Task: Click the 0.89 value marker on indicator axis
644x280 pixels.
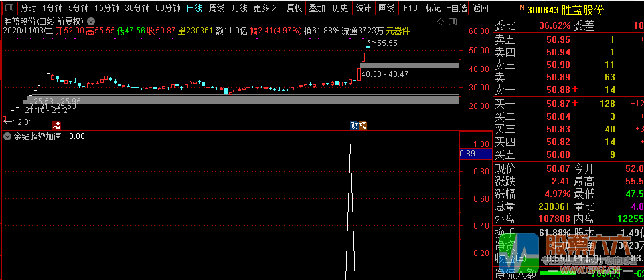Action: coord(467,154)
